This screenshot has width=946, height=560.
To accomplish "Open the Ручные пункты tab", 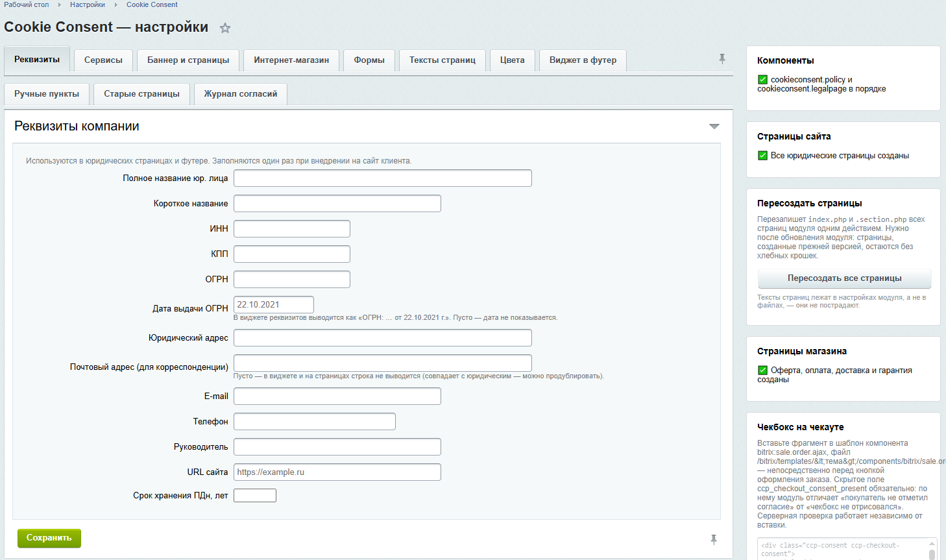I will [x=47, y=94].
